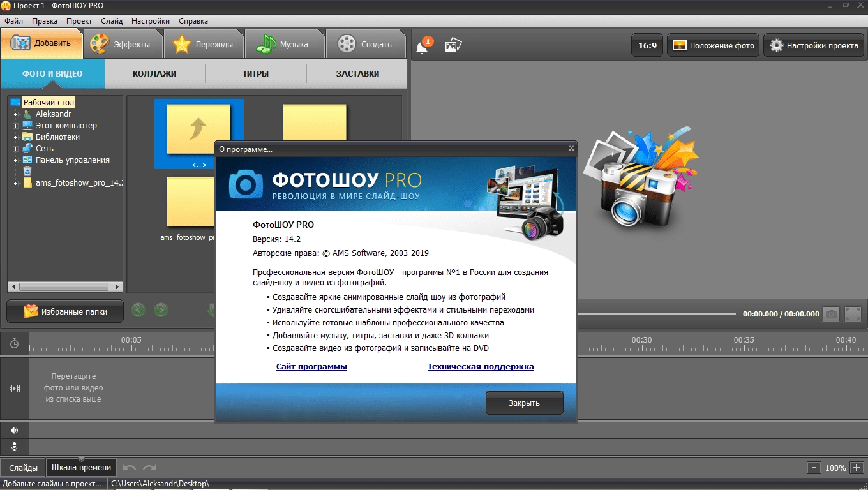Select Этот компьютер in the folder tree
This screenshot has width=868, height=490.
pos(66,126)
